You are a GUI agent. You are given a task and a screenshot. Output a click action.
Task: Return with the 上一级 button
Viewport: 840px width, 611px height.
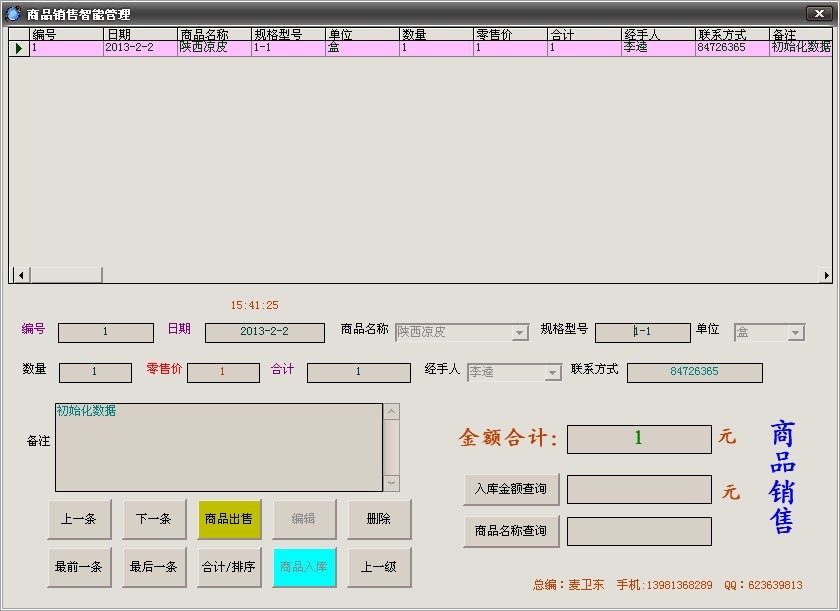(x=379, y=567)
